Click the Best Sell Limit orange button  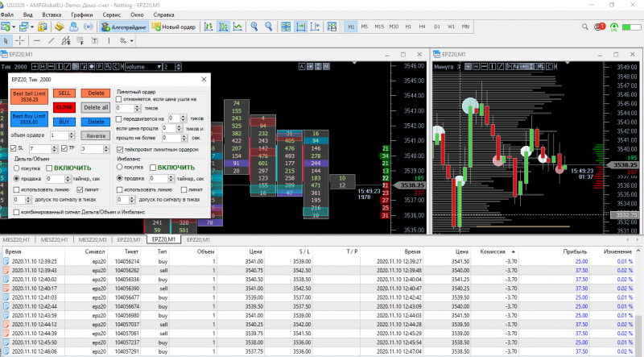click(29, 97)
